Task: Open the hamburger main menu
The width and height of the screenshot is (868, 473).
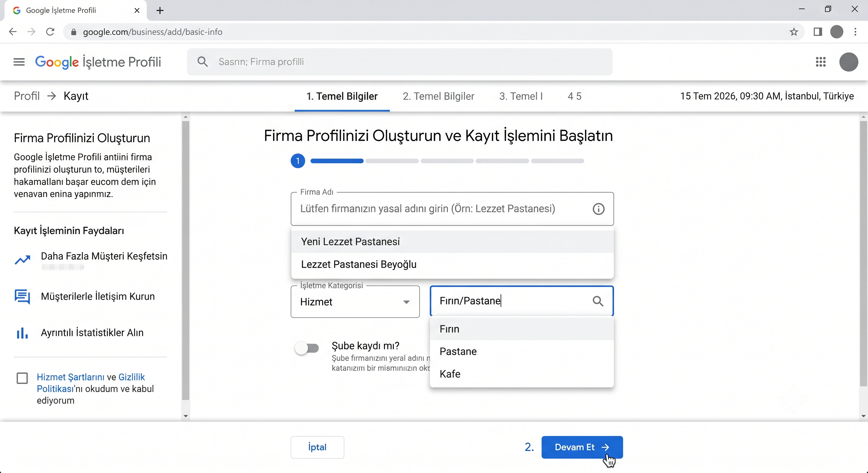Action: pos(19,62)
